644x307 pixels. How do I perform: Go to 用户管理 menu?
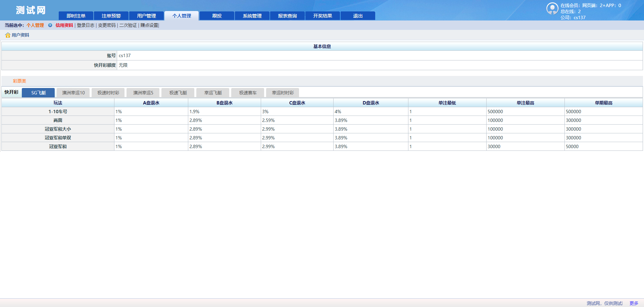146,16
